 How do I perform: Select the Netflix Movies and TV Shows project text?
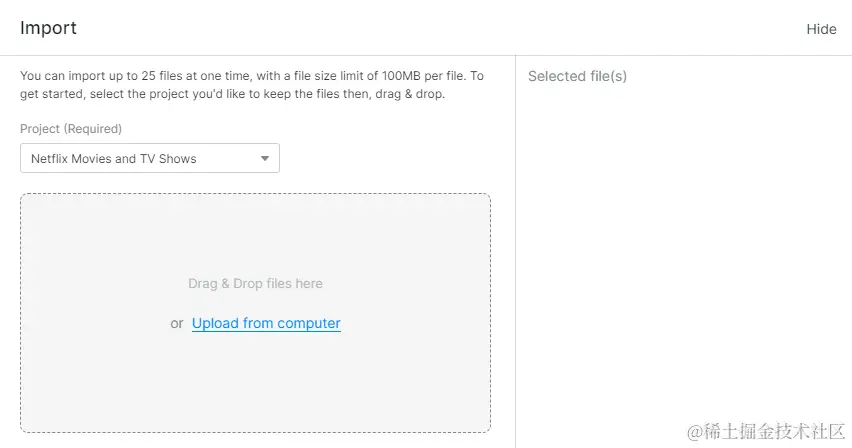click(114, 159)
